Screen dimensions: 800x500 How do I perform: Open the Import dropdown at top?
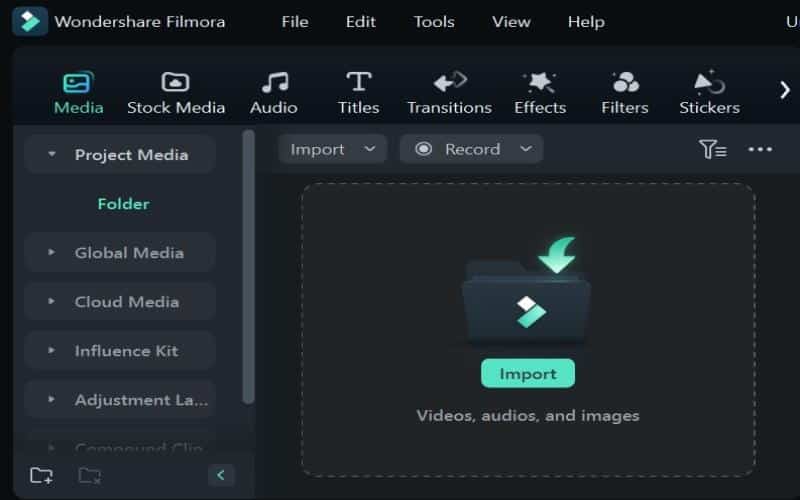332,149
